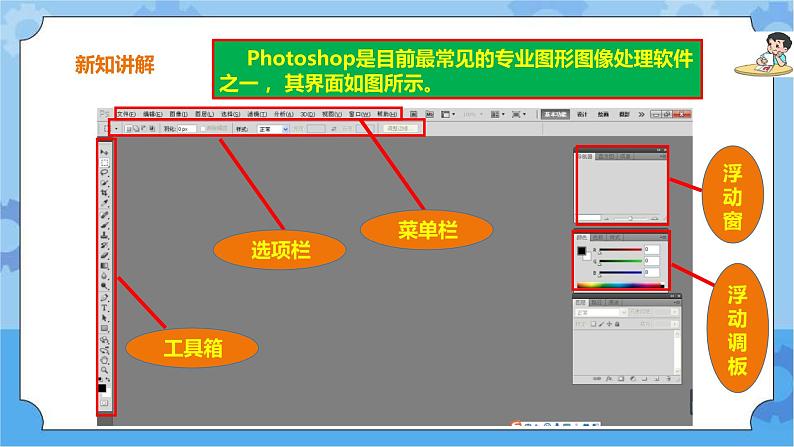Select the 3D Object Rotate tool
Image resolution: width=794 pixels, height=447 pixels.
(104, 340)
